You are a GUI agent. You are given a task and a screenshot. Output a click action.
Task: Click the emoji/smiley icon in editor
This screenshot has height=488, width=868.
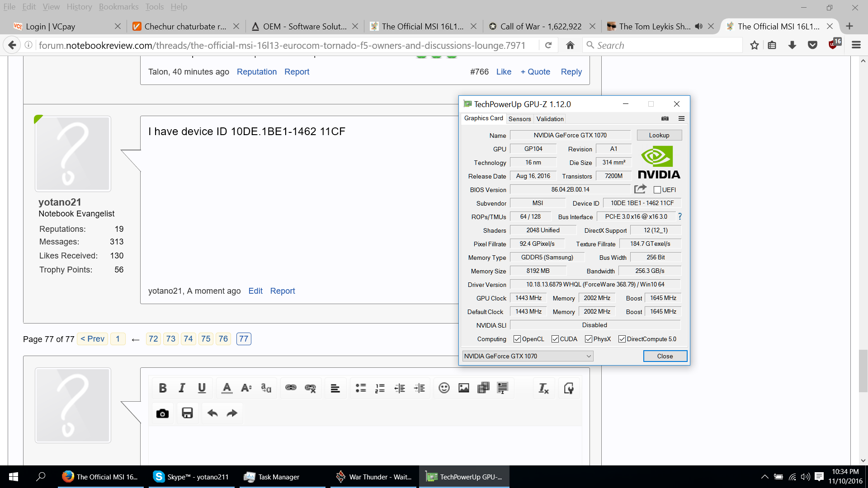click(x=443, y=388)
